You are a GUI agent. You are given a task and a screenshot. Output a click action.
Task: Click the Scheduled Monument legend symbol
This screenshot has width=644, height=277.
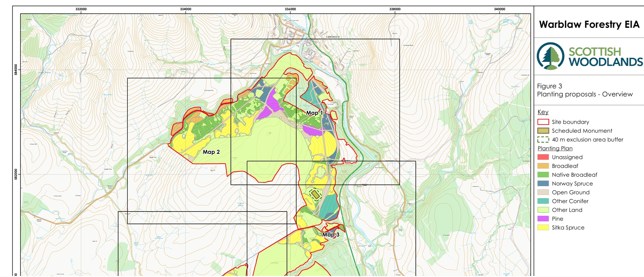click(543, 131)
